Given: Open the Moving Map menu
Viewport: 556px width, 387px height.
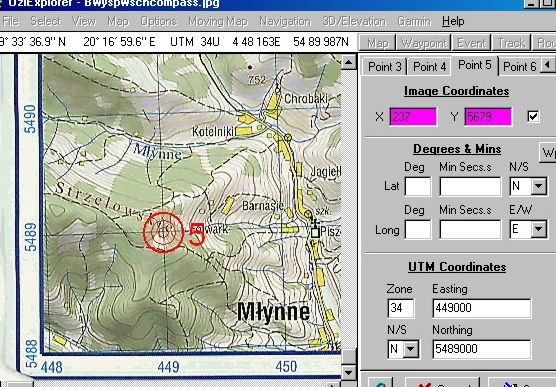Looking at the screenshot, I should click(218, 21).
